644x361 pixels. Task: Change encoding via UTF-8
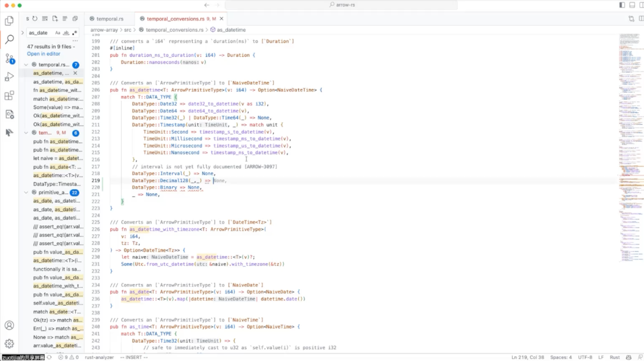tap(586, 357)
